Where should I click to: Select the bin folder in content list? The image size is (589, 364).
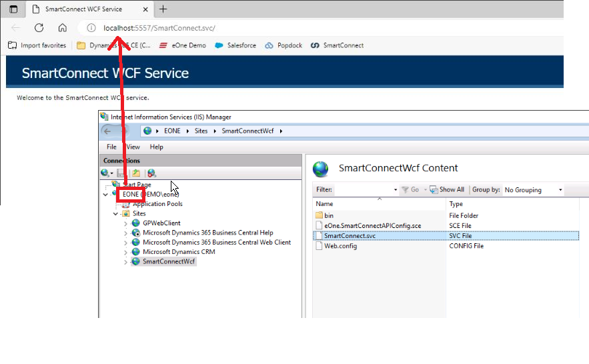(x=329, y=215)
